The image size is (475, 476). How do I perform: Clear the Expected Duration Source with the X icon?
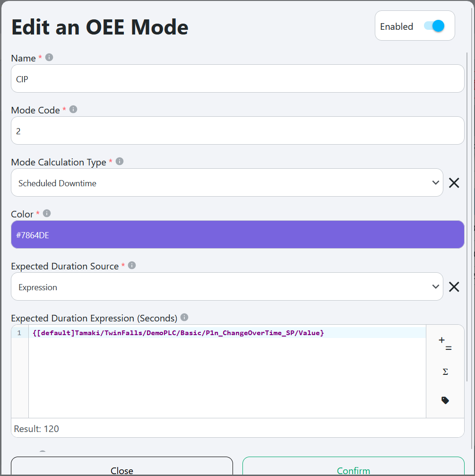point(454,286)
